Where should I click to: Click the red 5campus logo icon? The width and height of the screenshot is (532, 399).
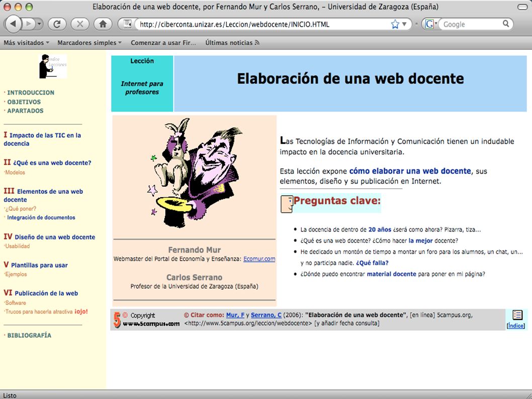(x=117, y=320)
